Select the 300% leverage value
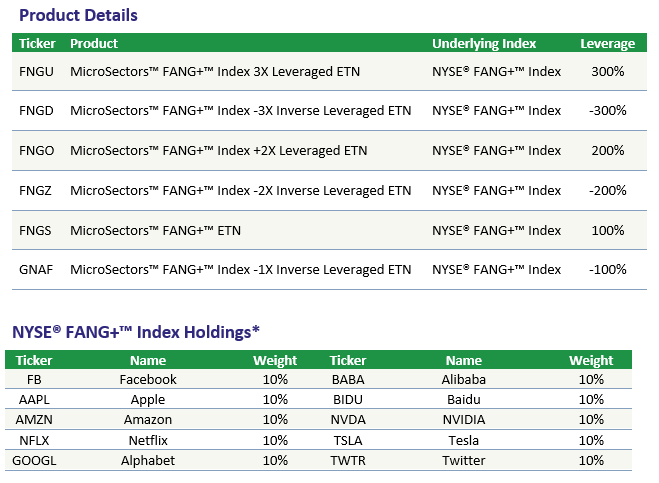The width and height of the screenshot is (659, 483). click(608, 71)
